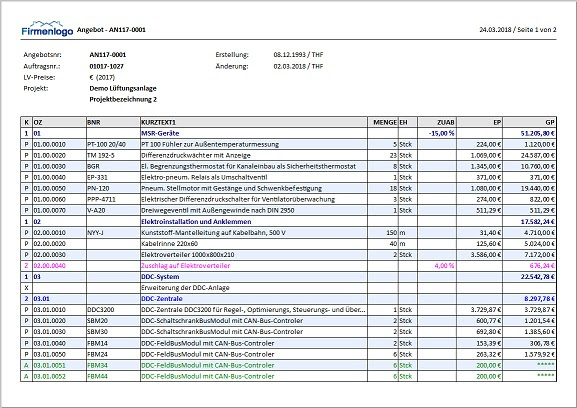This screenshot has width=577, height=408.
Task: Select 'Elektroinstallation und Anklemmen' group title
Action: (x=196, y=222)
